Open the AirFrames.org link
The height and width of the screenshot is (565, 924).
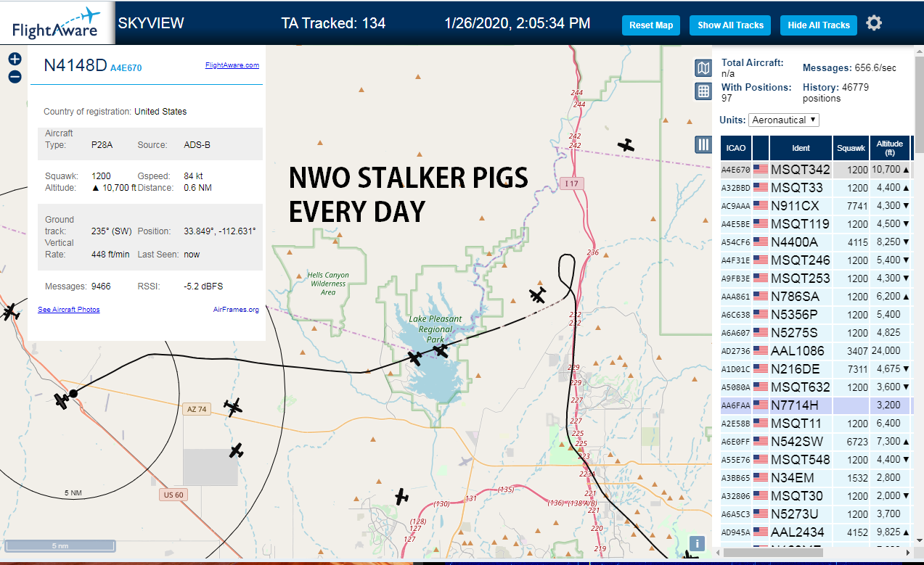point(236,310)
